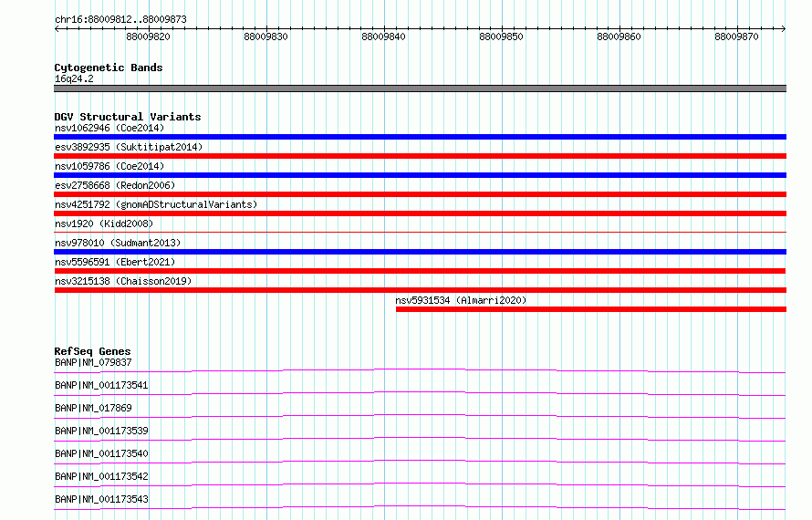The height and width of the screenshot is (520, 812).
Task: Click the magenta line under BANP|NM_001173541
Action: 420,393
